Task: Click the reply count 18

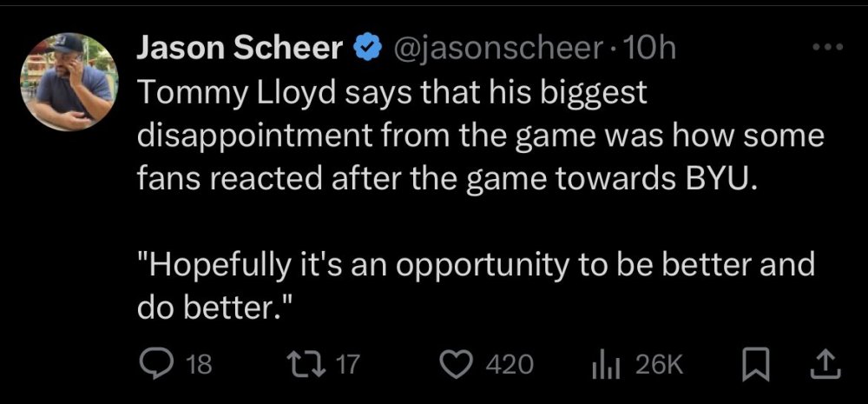Action: click(x=199, y=364)
